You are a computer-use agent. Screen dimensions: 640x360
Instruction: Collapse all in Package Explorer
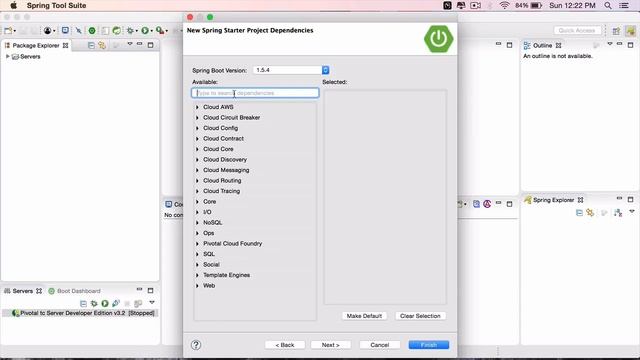(x=91, y=45)
